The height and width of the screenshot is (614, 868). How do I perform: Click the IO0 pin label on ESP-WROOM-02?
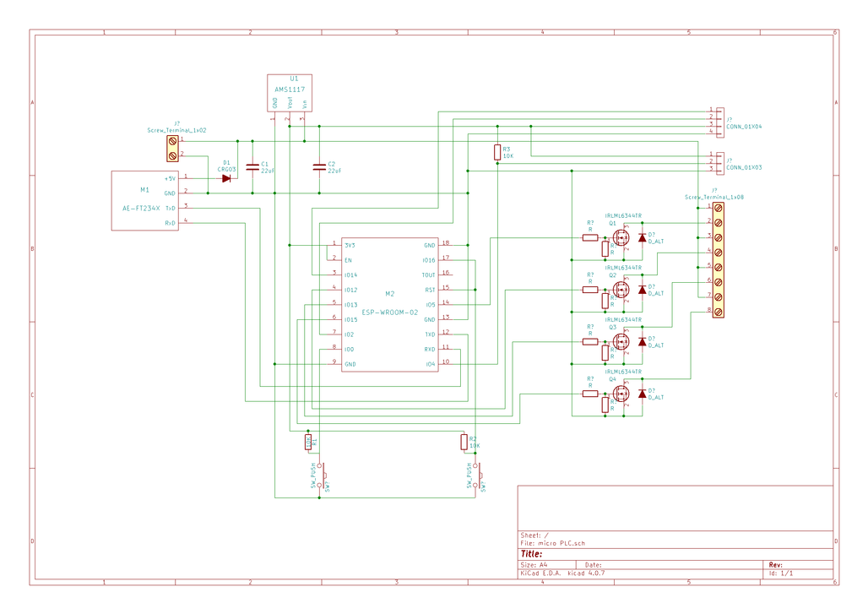point(349,350)
